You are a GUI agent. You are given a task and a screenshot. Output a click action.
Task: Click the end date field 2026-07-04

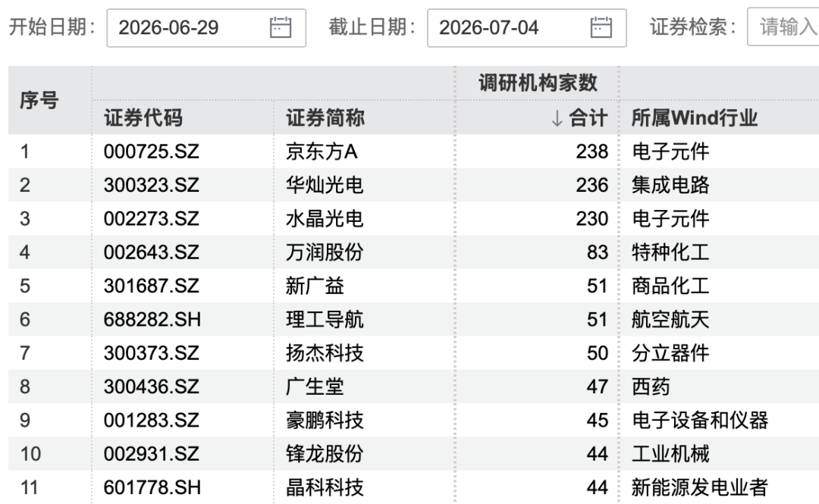527,28
